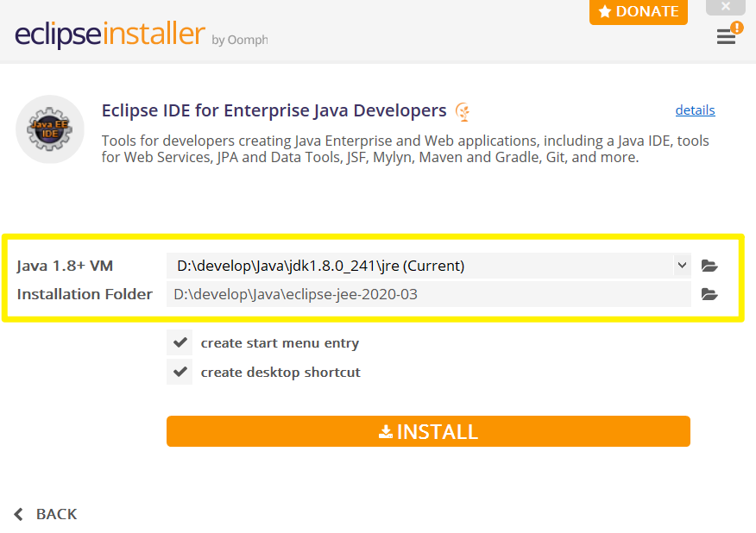Expand the Java VM dropdown arrow
This screenshot has height=533, width=756.
[x=682, y=265]
